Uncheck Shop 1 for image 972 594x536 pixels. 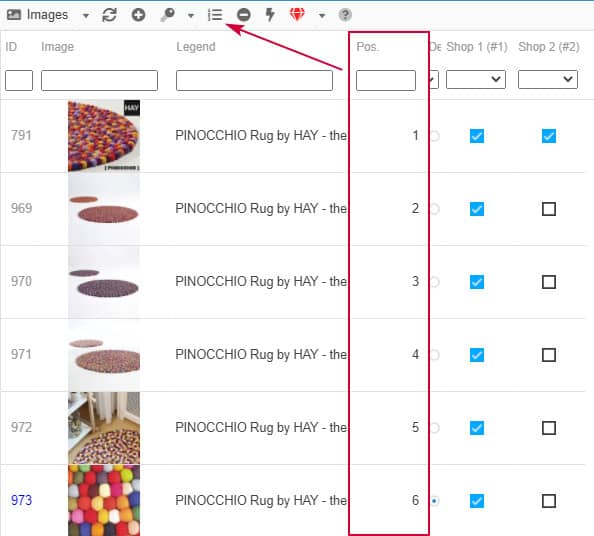pos(477,428)
